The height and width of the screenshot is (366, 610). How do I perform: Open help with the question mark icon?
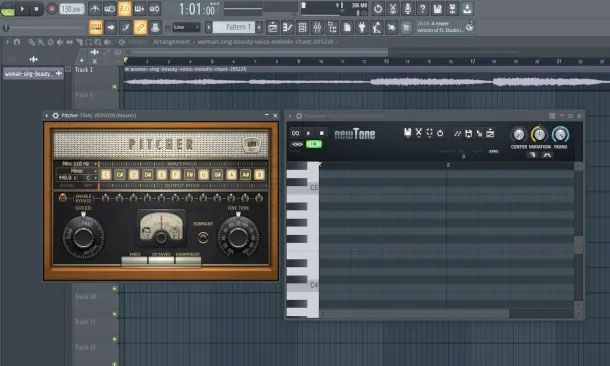pyautogui.click(x=422, y=9)
